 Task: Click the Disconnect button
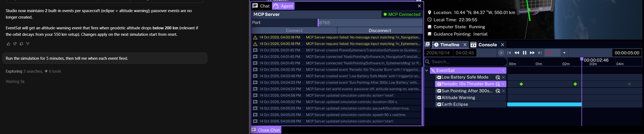380,31
